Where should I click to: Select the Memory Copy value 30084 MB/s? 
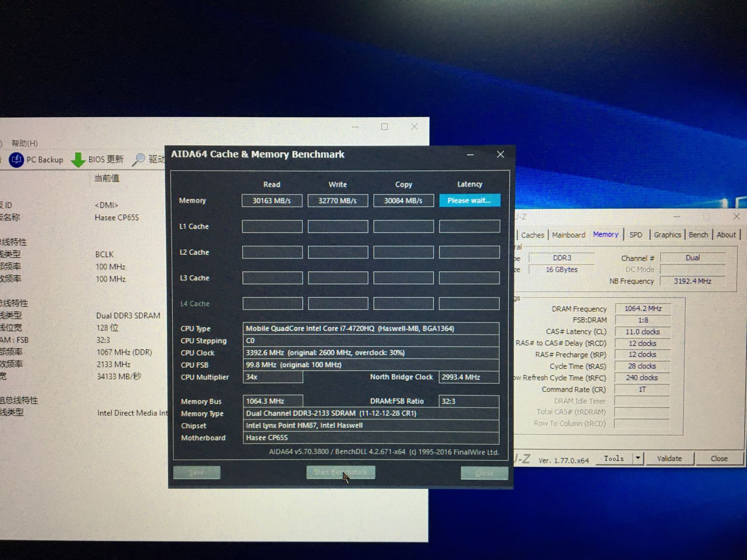403,200
